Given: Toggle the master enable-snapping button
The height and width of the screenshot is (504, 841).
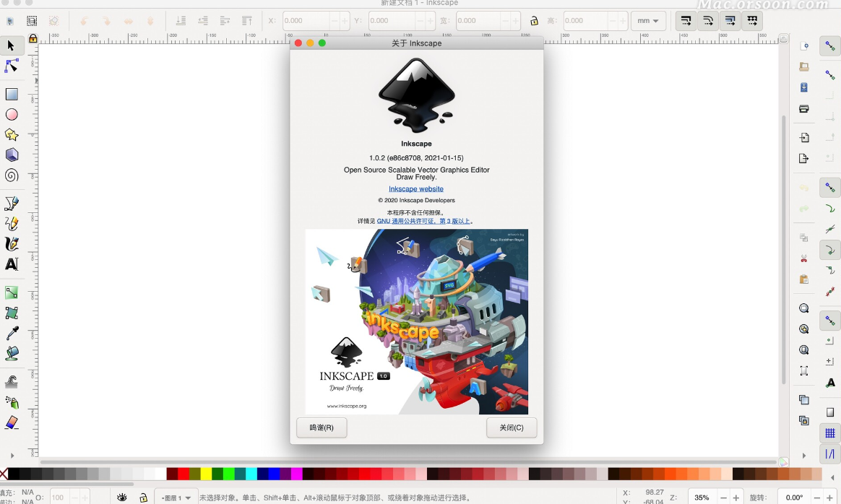Looking at the screenshot, I should [829, 46].
